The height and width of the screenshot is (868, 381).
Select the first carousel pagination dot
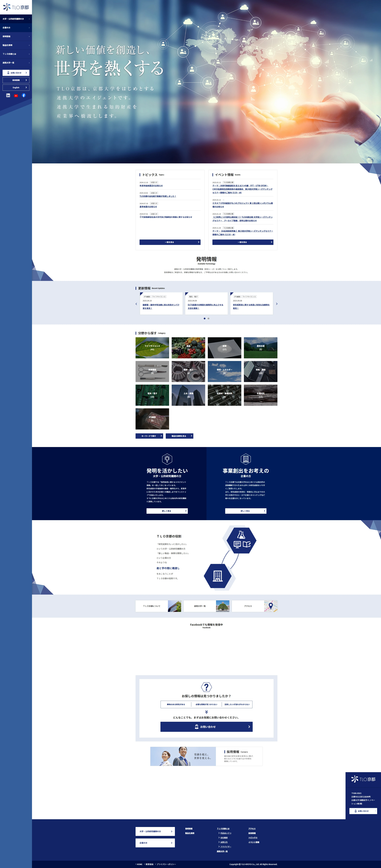tap(204, 318)
